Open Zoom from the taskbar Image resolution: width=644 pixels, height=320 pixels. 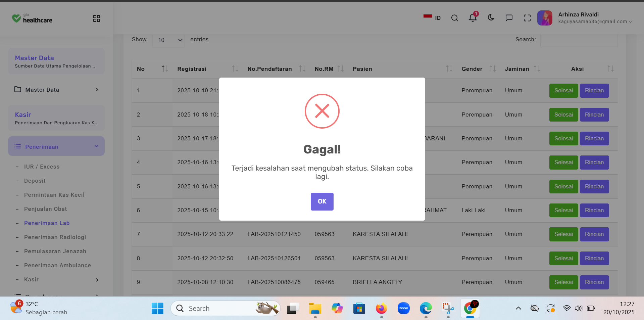[404, 308]
